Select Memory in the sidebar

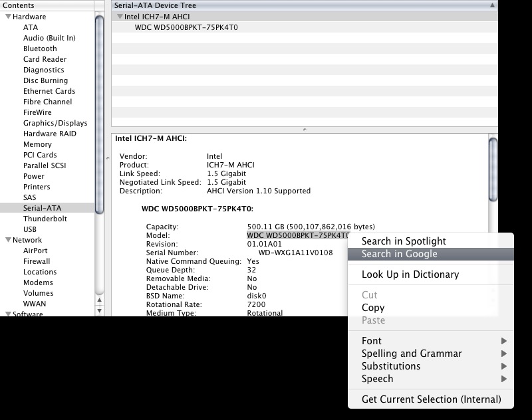(37, 144)
